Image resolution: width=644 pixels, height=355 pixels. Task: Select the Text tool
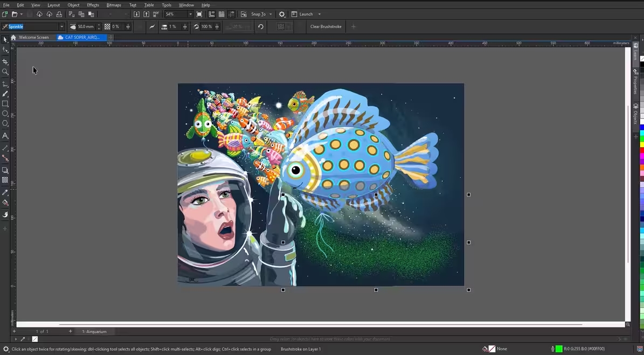5,136
